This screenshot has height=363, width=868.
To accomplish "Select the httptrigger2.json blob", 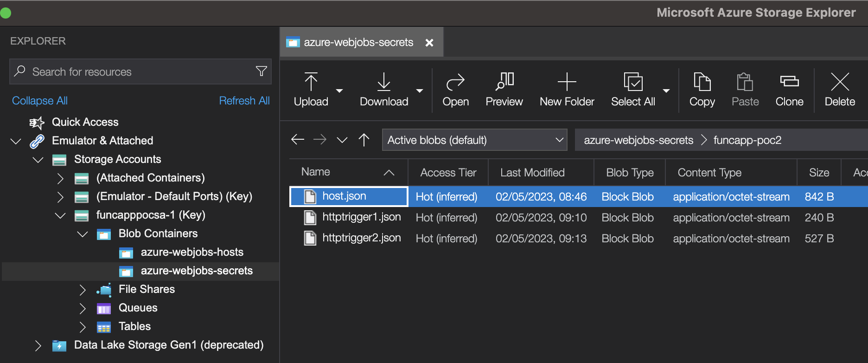I will (361, 238).
